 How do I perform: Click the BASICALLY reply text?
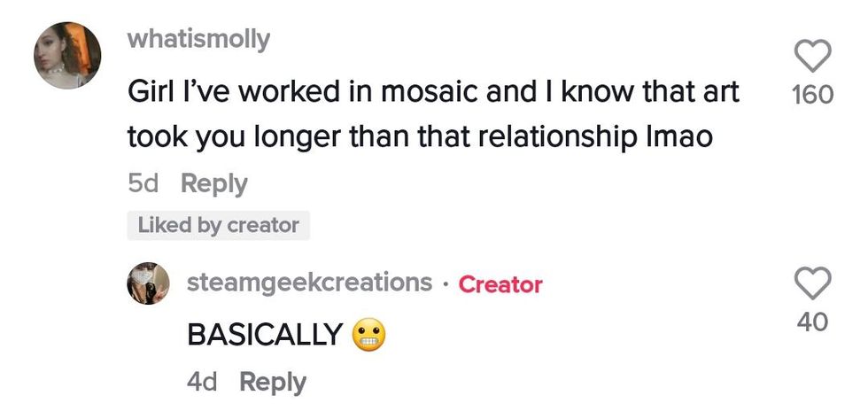coord(265,335)
